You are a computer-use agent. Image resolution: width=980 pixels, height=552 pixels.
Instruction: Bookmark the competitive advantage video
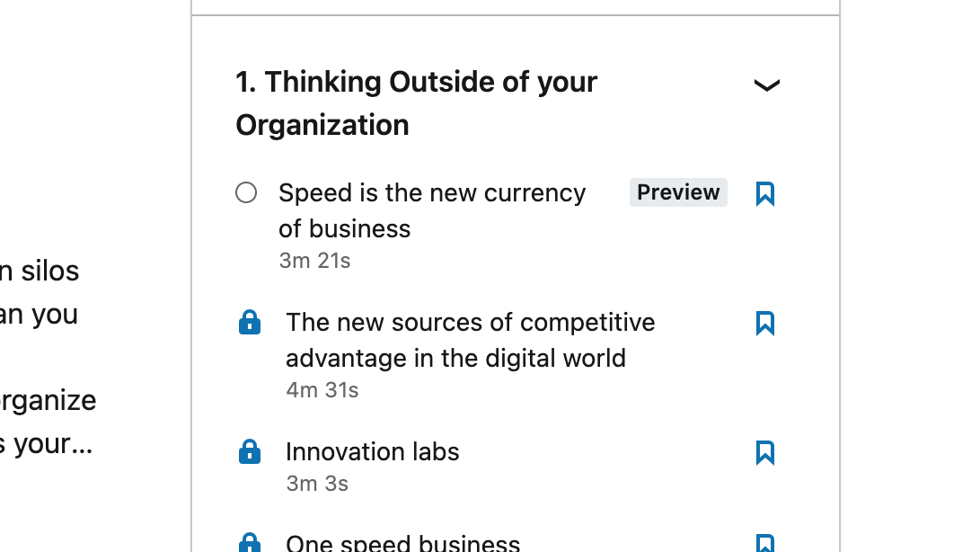[x=765, y=323]
